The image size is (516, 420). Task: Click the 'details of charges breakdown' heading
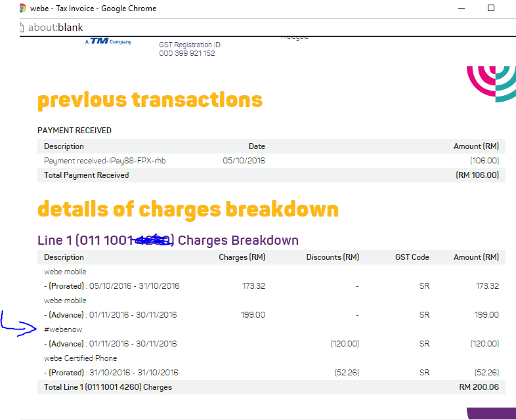tap(188, 209)
